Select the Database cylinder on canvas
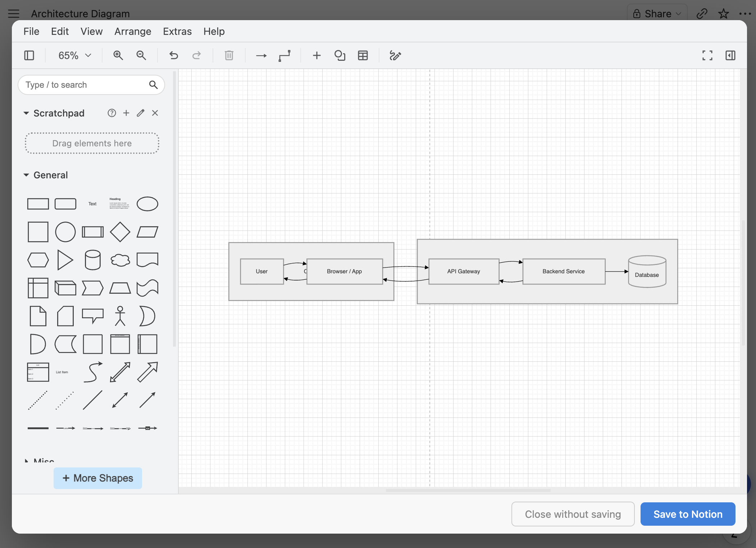This screenshot has height=548, width=756. pyautogui.click(x=647, y=271)
